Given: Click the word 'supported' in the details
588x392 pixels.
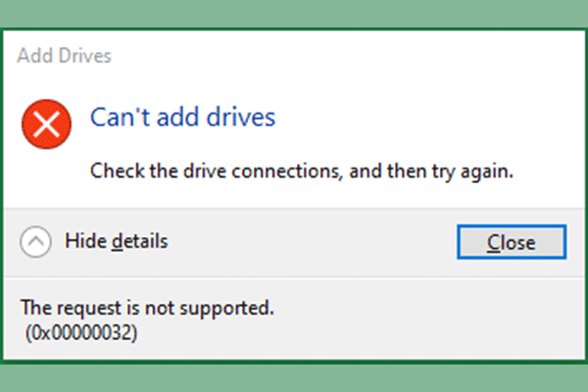Looking at the screenshot, I should pos(226,308).
